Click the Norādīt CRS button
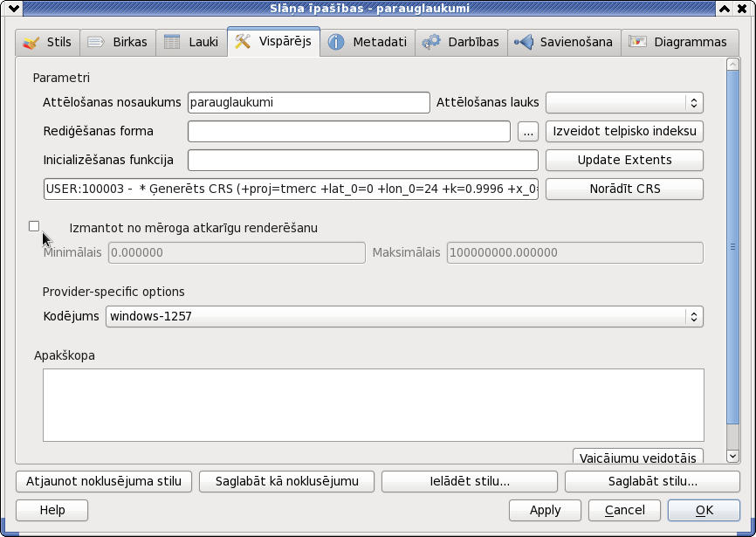The image size is (756, 537). [624, 189]
